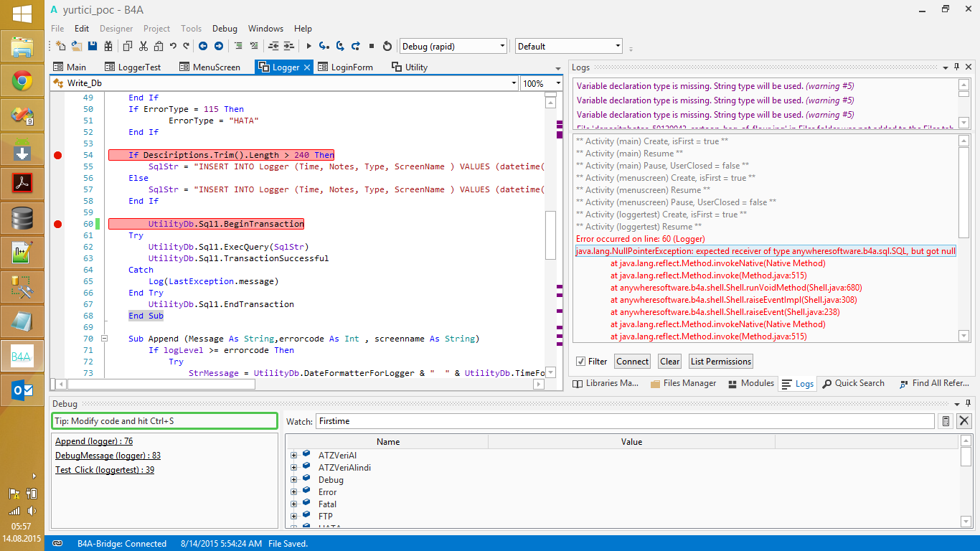The image size is (980, 551).
Task: Remove breakpoint on line 60
Action: (x=58, y=224)
